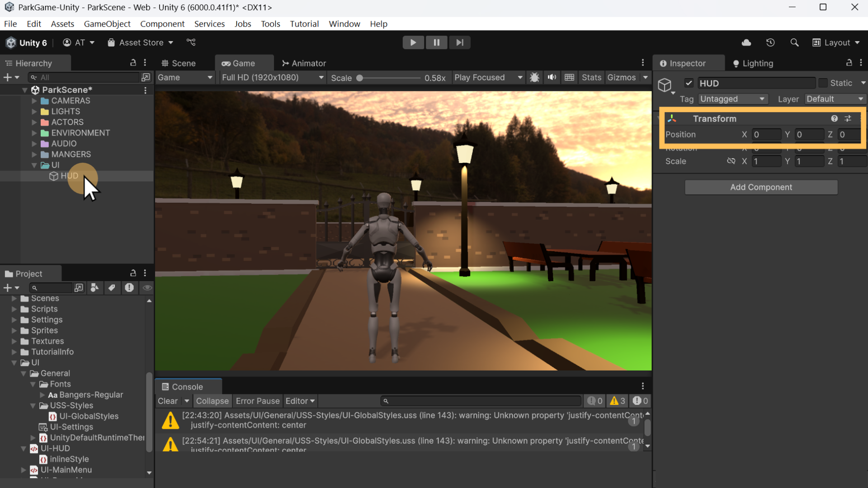This screenshot has width=868, height=488.
Task: Mute game audio in the Game view toolbar
Action: [552, 77]
